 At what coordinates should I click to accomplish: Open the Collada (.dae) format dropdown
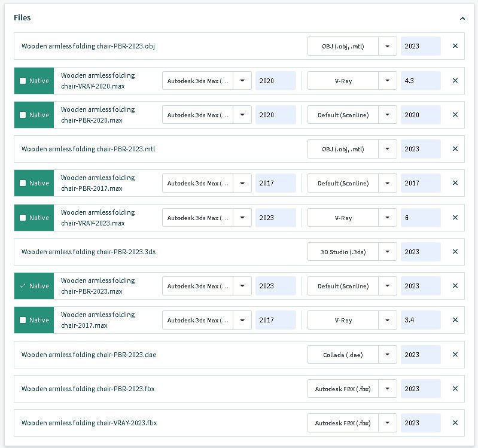click(x=388, y=355)
